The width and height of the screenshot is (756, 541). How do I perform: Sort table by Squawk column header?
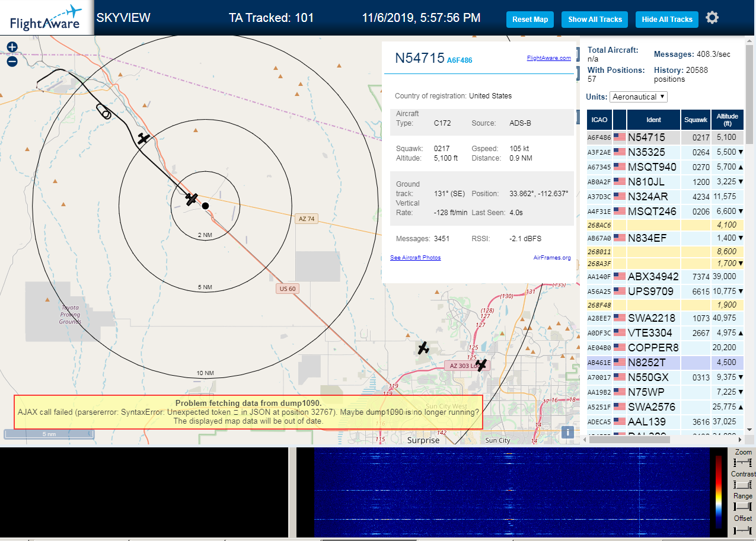coord(696,120)
